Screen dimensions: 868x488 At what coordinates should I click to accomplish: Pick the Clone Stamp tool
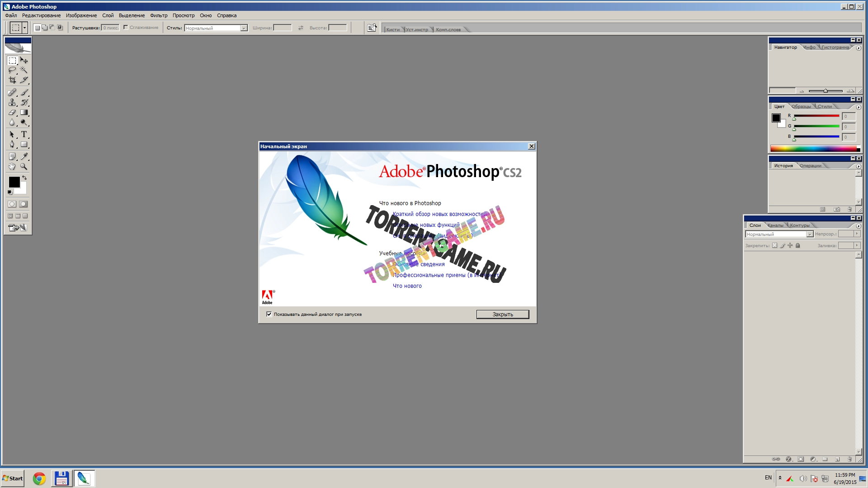[12, 103]
